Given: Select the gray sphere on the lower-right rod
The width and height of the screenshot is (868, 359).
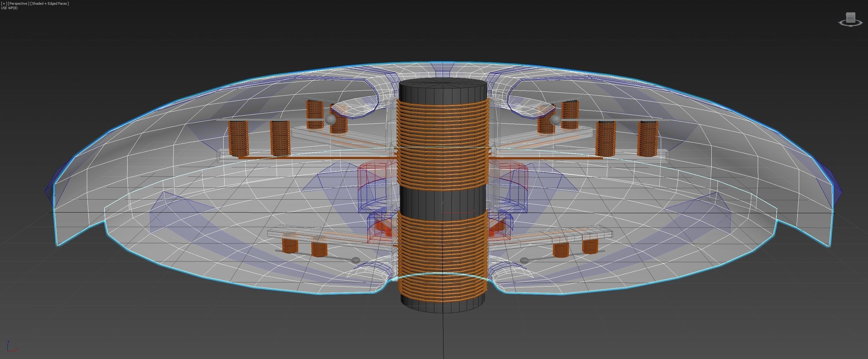Looking at the screenshot, I should tap(524, 260).
